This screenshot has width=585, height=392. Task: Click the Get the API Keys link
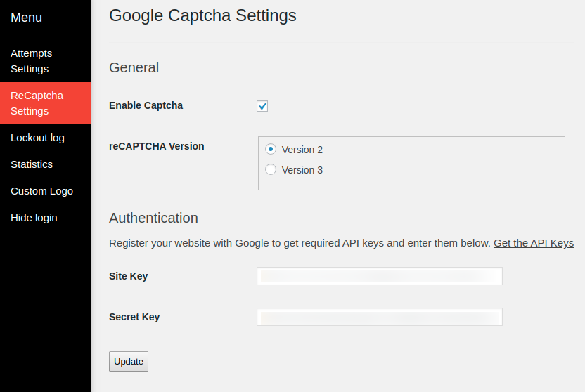click(x=534, y=243)
